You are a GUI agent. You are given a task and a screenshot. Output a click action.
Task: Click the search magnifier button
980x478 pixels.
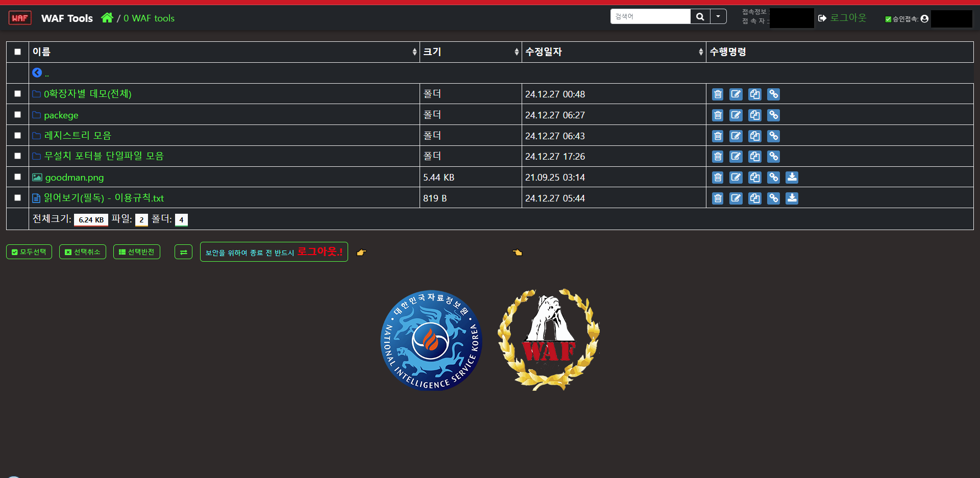pyautogui.click(x=700, y=16)
